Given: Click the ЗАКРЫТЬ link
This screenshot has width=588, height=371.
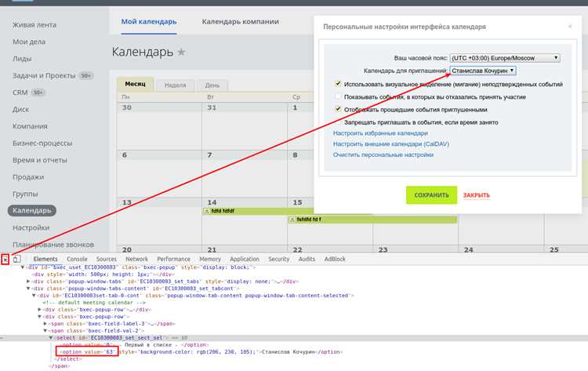Looking at the screenshot, I should click(x=476, y=195).
